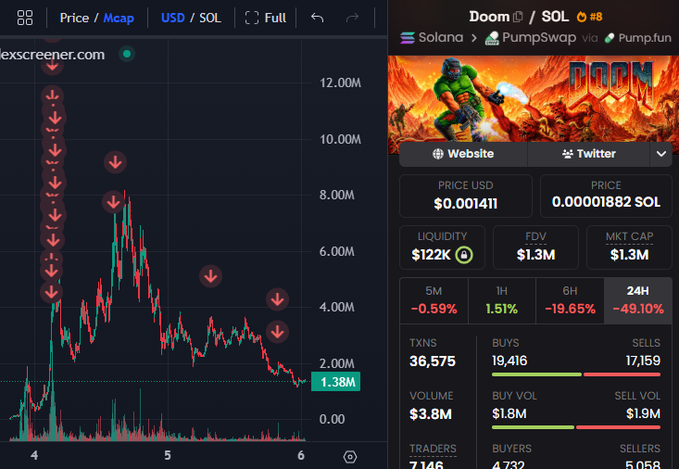Click the PumpSwap logo icon
Viewport: 679px width, 469px height.
tap(492, 38)
